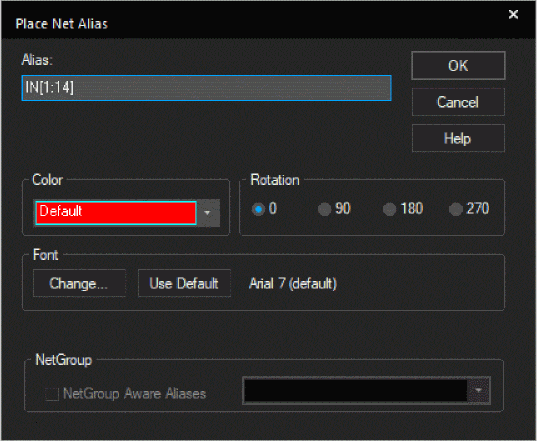The height and width of the screenshot is (441, 537).
Task: Click the Arial 7 (default) font text
Action: (293, 284)
